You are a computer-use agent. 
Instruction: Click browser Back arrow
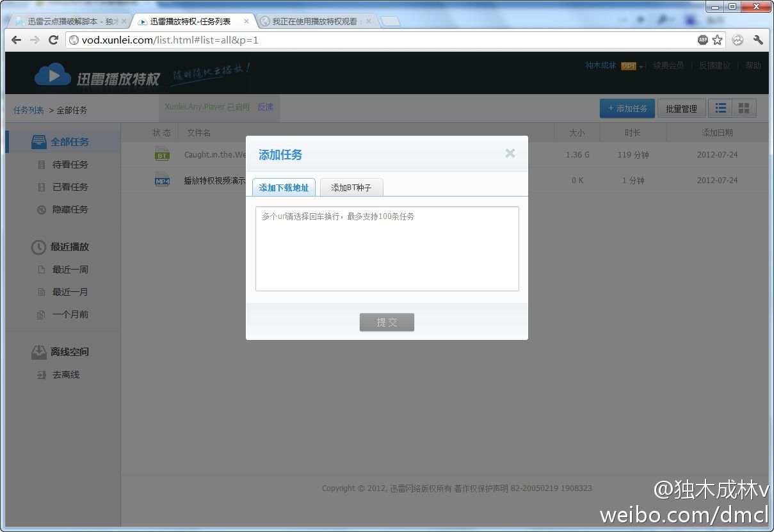pyautogui.click(x=17, y=40)
